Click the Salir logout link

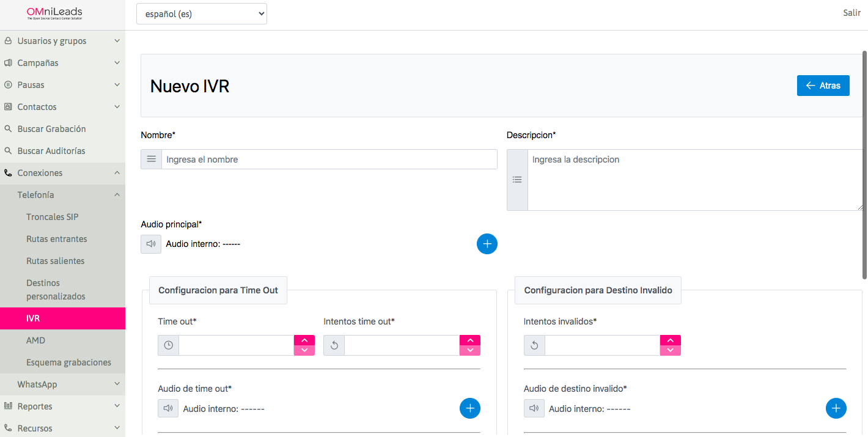(x=851, y=13)
